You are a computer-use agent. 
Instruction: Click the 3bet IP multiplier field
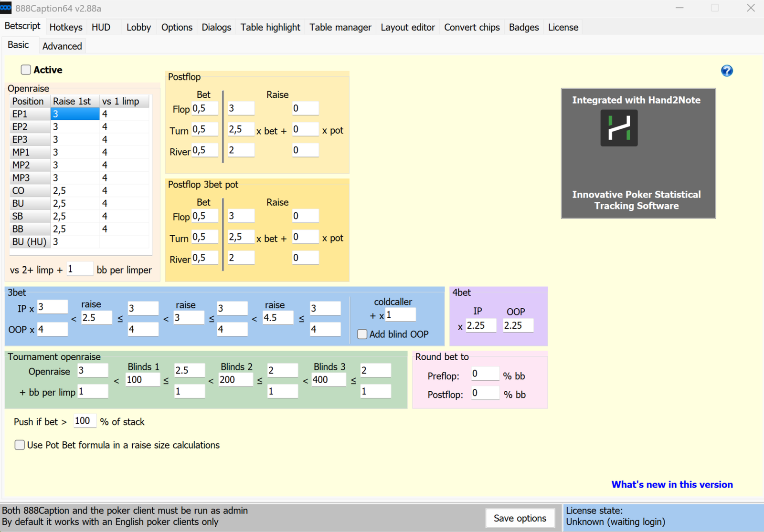pos(53,307)
